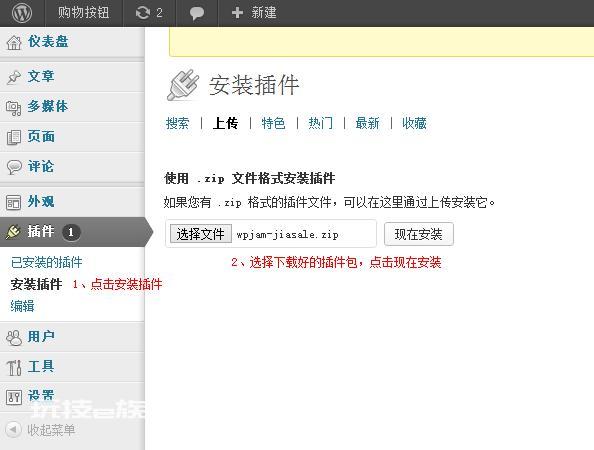The image size is (594, 450).
Task: Switch to the 特色 tab
Action: [273, 123]
